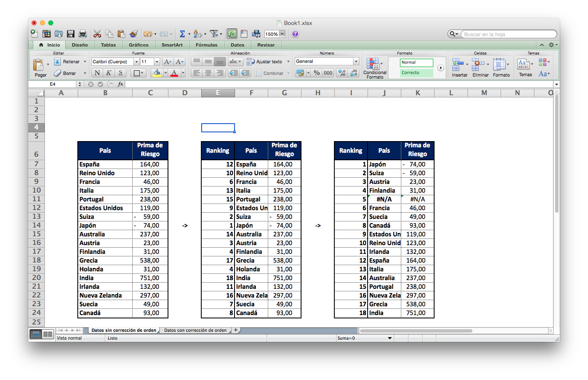
Task: Switch to the Fórmulas ribbon tab
Action: (207, 45)
